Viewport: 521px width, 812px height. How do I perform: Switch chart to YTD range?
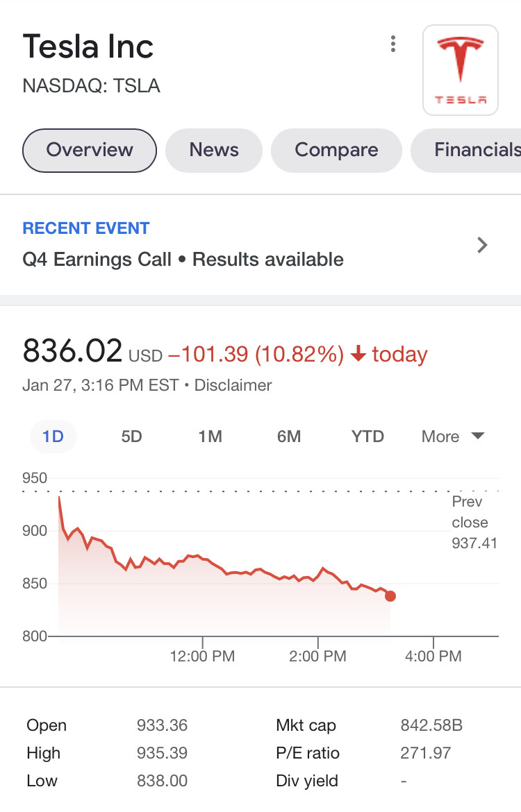coord(367,437)
